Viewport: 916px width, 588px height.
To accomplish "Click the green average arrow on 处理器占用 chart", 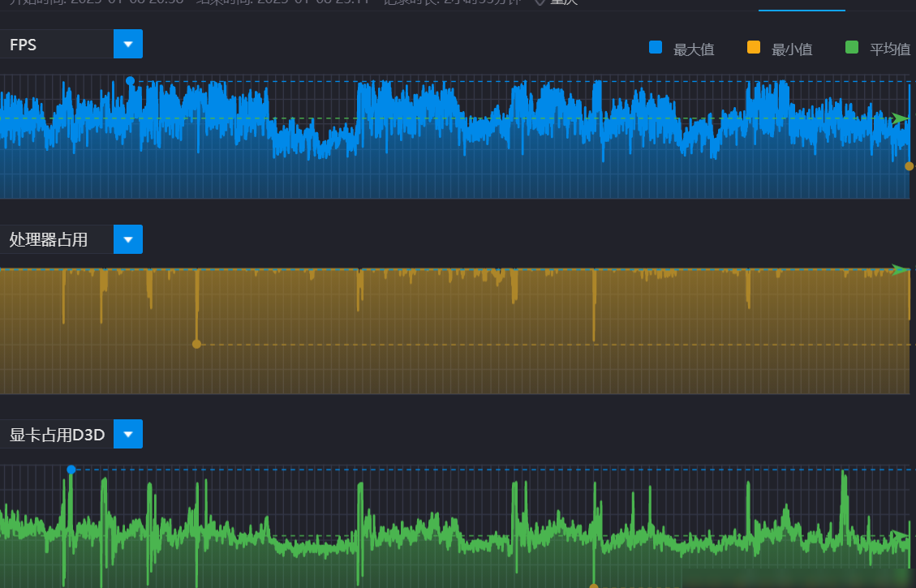I will (901, 270).
